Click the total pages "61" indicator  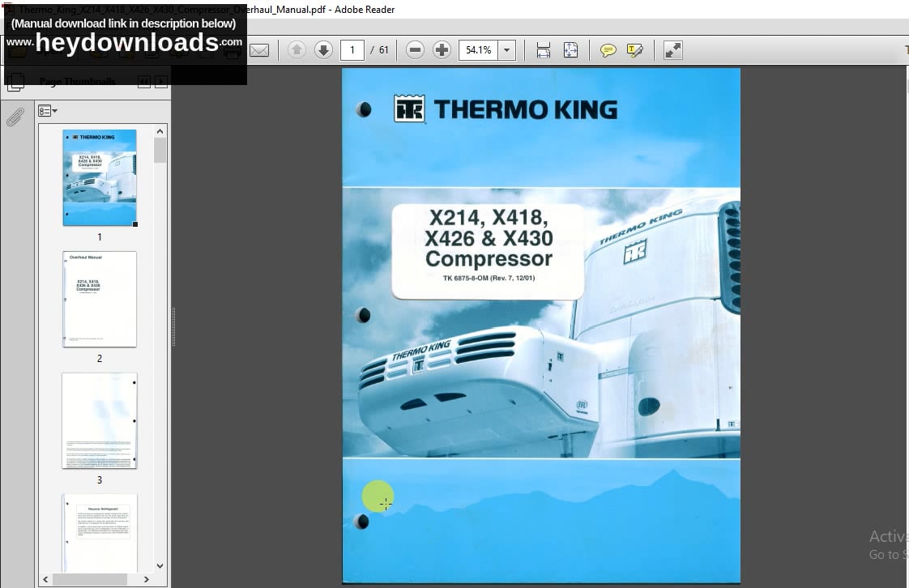(x=384, y=50)
